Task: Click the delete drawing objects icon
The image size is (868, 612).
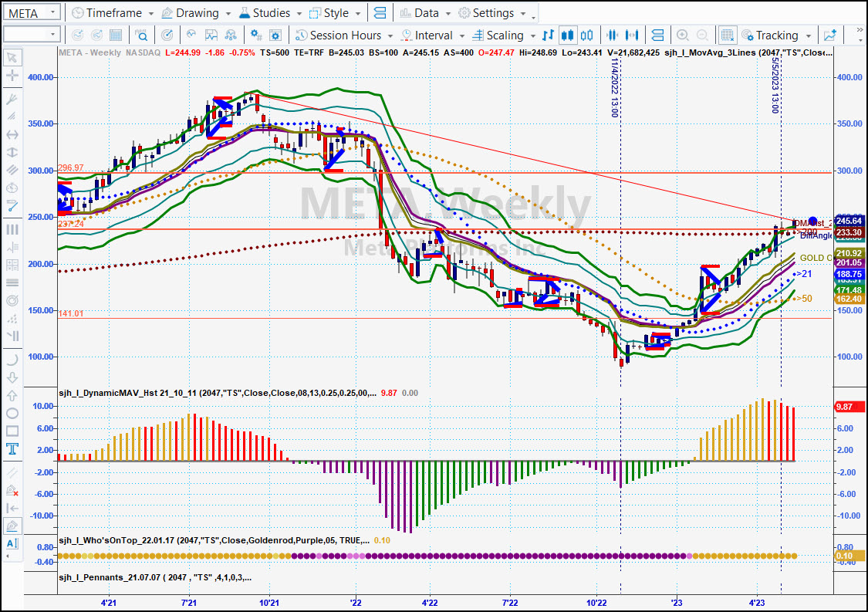Action: tap(12, 490)
